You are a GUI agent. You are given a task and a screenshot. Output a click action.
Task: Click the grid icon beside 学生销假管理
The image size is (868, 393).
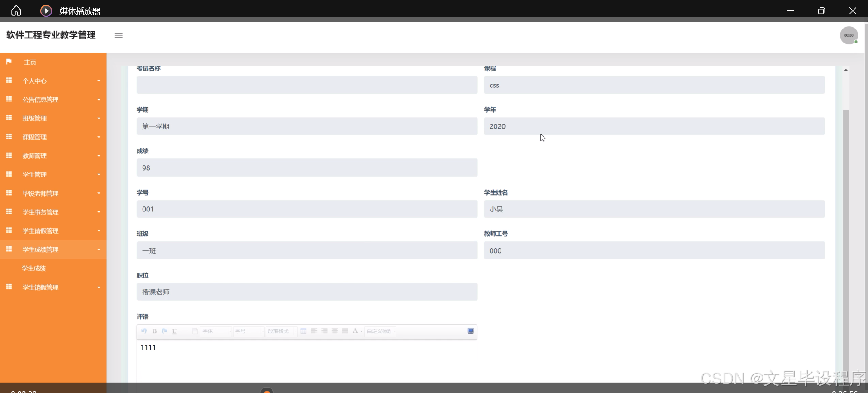[9, 287]
